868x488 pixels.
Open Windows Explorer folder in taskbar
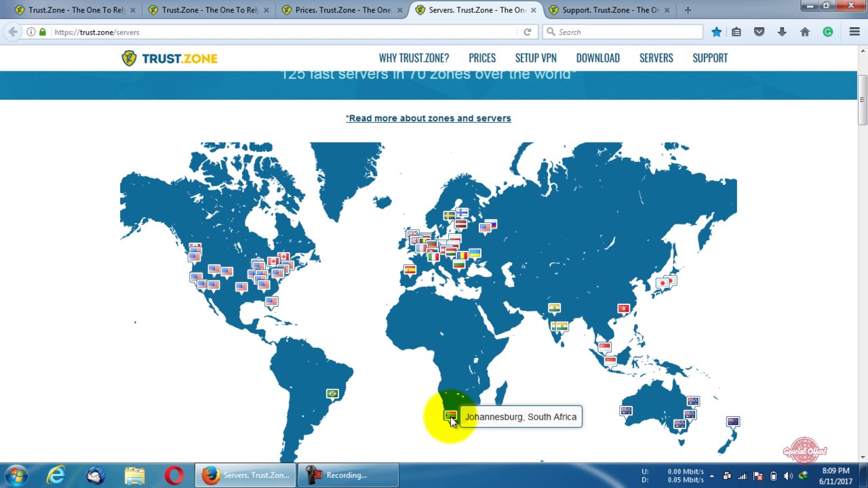point(134,475)
